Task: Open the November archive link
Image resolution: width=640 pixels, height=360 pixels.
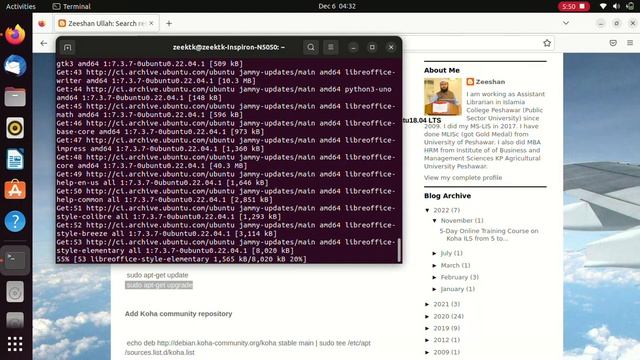Action: coord(456,220)
